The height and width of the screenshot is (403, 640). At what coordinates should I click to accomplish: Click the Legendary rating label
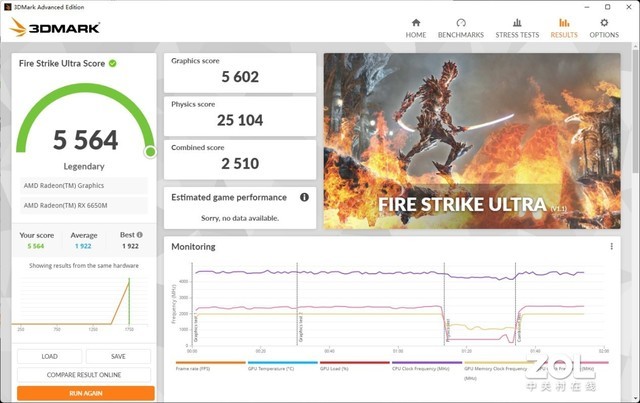click(84, 166)
